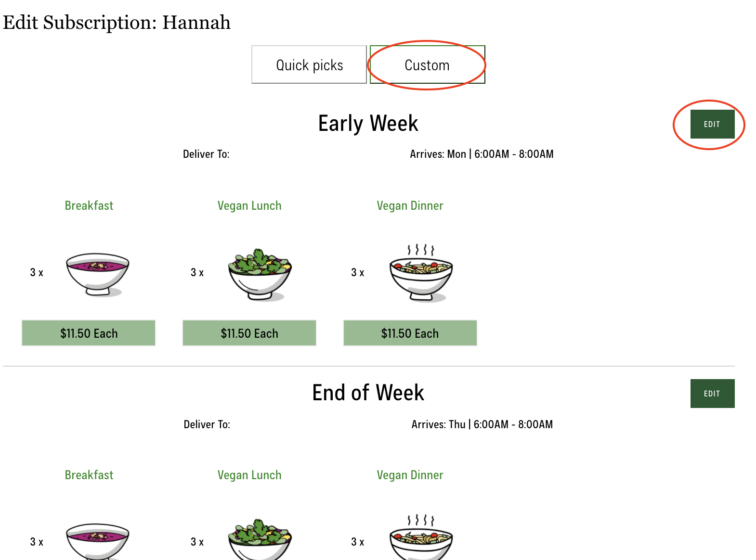Open the Early Week Breakfast link

pyautogui.click(x=89, y=206)
